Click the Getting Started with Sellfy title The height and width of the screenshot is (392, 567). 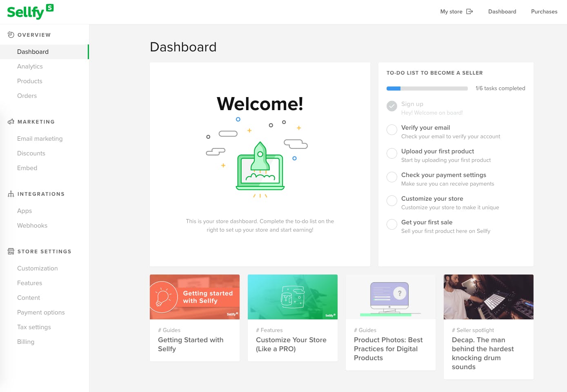click(191, 344)
